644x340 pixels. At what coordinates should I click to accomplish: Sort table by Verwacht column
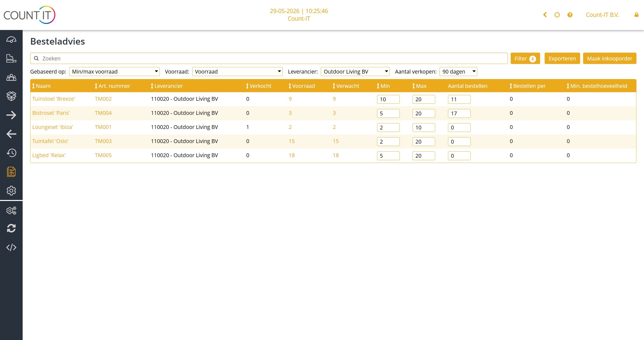[x=346, y=86]
